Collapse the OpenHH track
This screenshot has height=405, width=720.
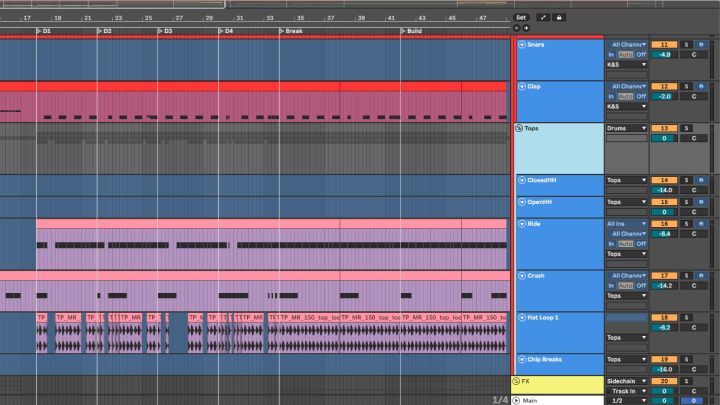pos(522,202)
